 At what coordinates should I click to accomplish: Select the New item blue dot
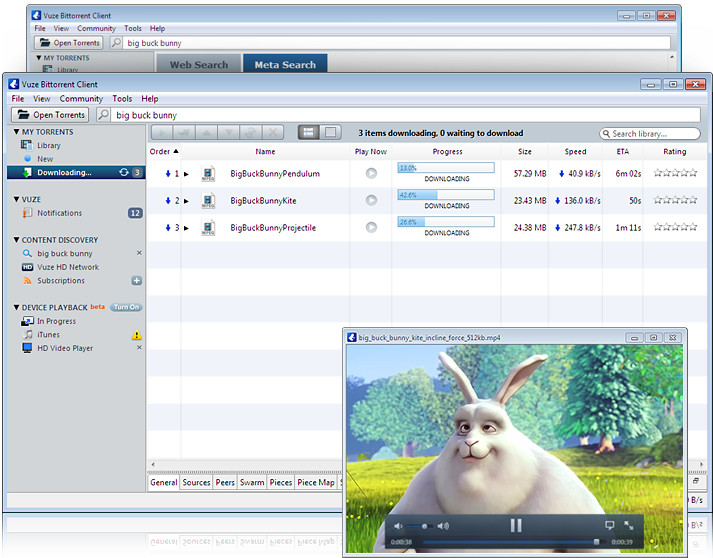(28, 159)
